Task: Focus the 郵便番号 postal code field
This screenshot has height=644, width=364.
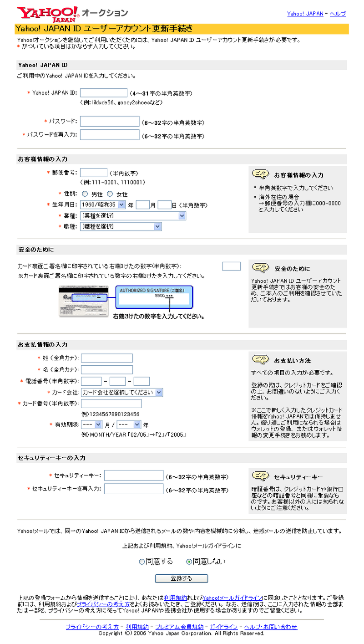Action: point(94,173)
